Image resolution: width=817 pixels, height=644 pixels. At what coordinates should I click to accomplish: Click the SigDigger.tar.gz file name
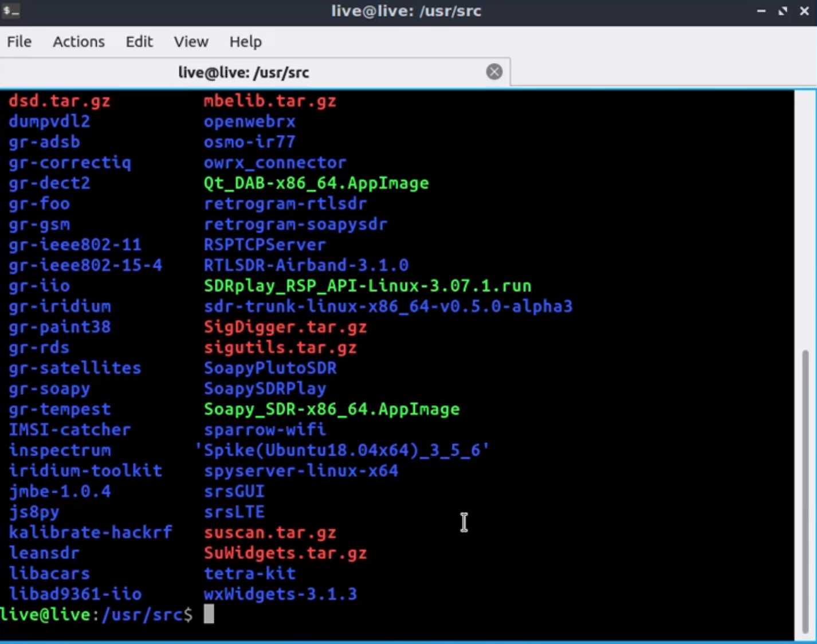coord(285,327)
